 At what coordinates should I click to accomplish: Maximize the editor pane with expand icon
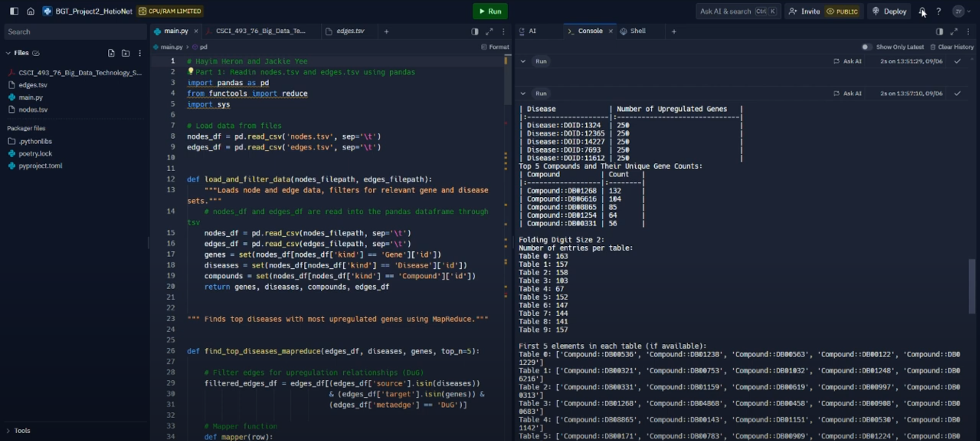pos(489,31)
